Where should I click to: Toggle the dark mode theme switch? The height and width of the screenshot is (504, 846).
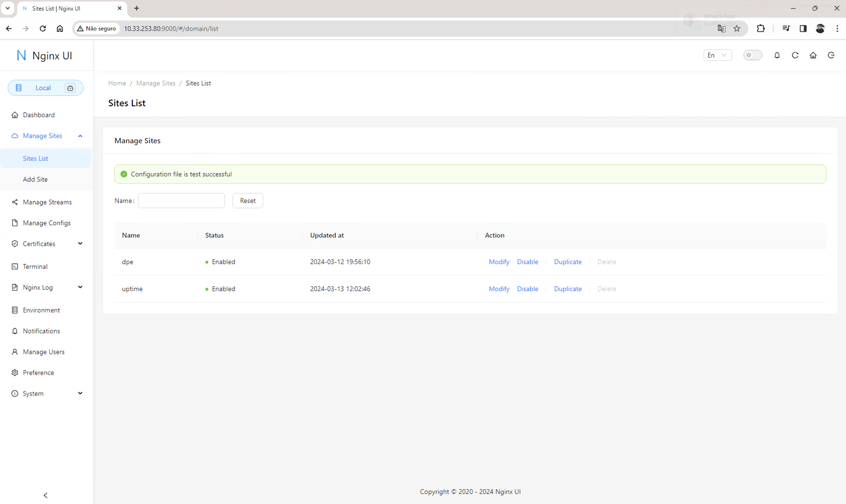[x=753, y=55]
